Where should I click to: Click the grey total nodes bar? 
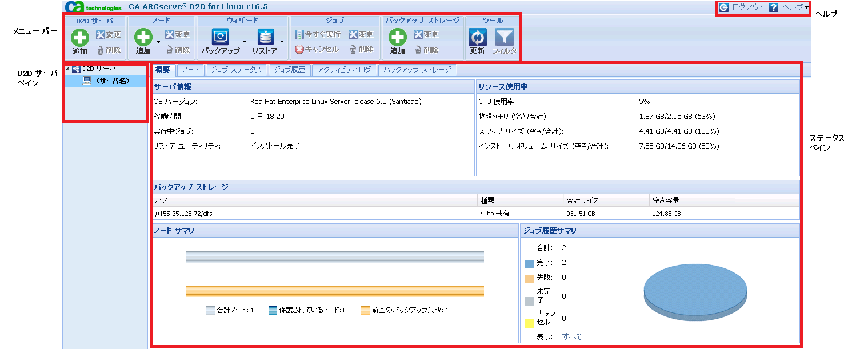click(x=335, y=256)
